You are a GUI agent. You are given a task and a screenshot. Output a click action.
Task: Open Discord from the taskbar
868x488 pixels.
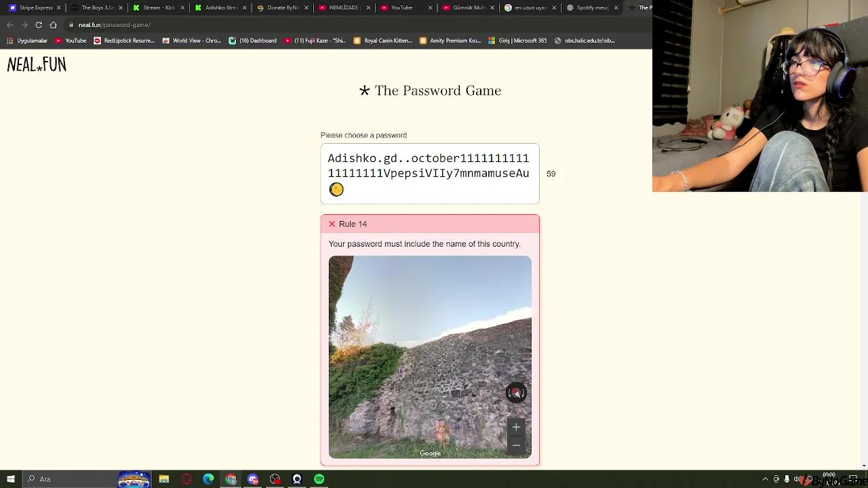coord(253,479)
